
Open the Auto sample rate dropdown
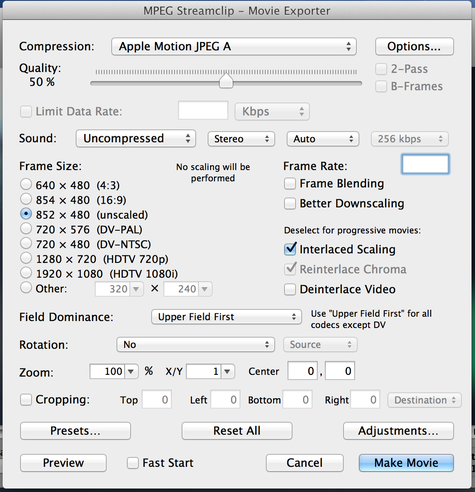[323, 139]
